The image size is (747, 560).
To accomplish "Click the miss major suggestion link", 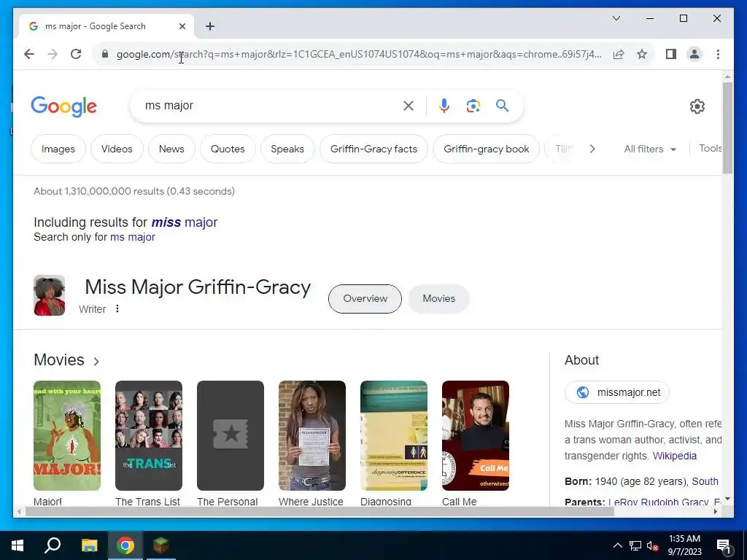I will tap(185, 222).
